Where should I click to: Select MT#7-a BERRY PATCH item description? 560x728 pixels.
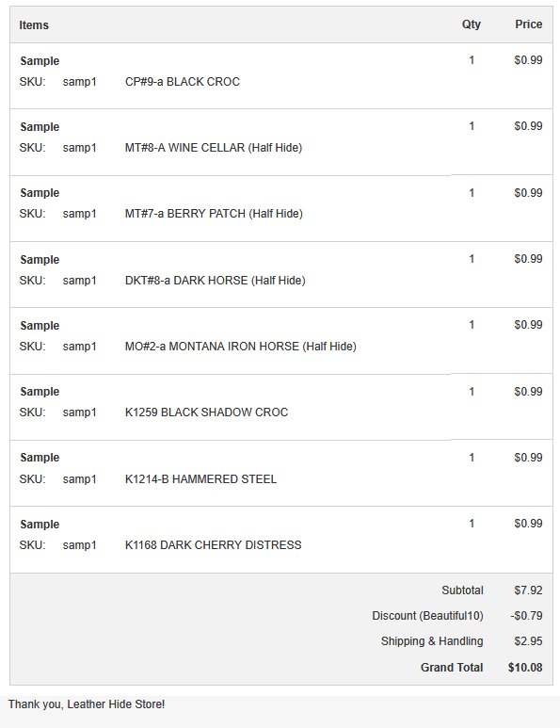[x=214, y=214]
